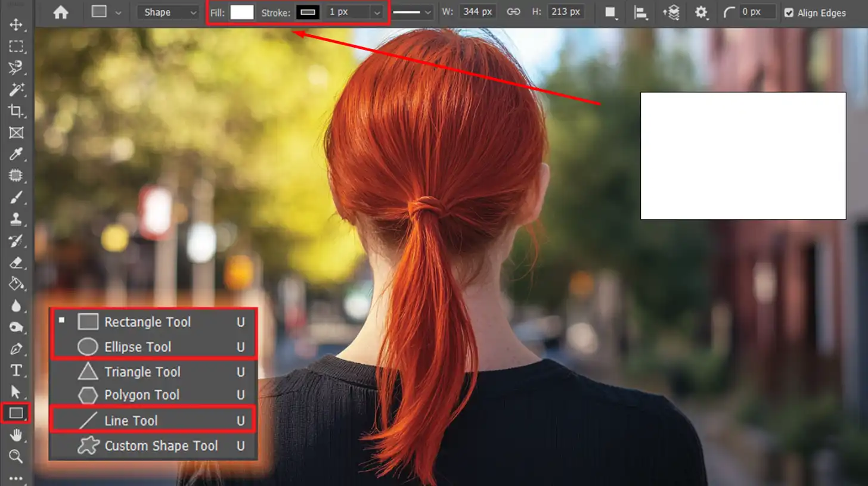Select the Zoom magnifier tool

(16, 457)
